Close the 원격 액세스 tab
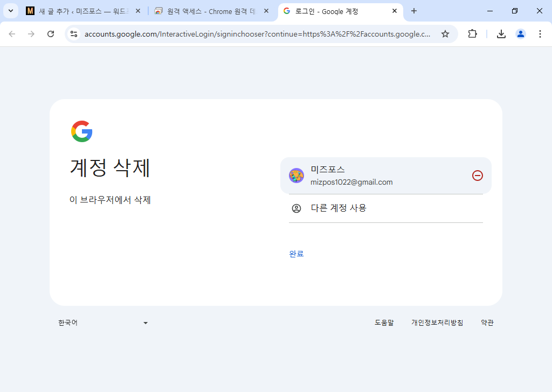Screen dimensions: 552x392 point(266,11)
